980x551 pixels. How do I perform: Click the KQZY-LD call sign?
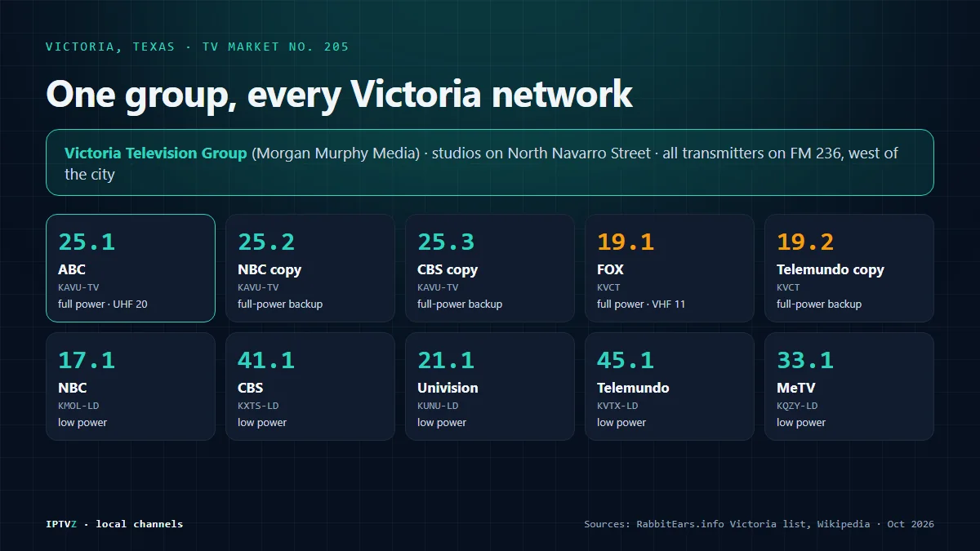click(797, 406)
